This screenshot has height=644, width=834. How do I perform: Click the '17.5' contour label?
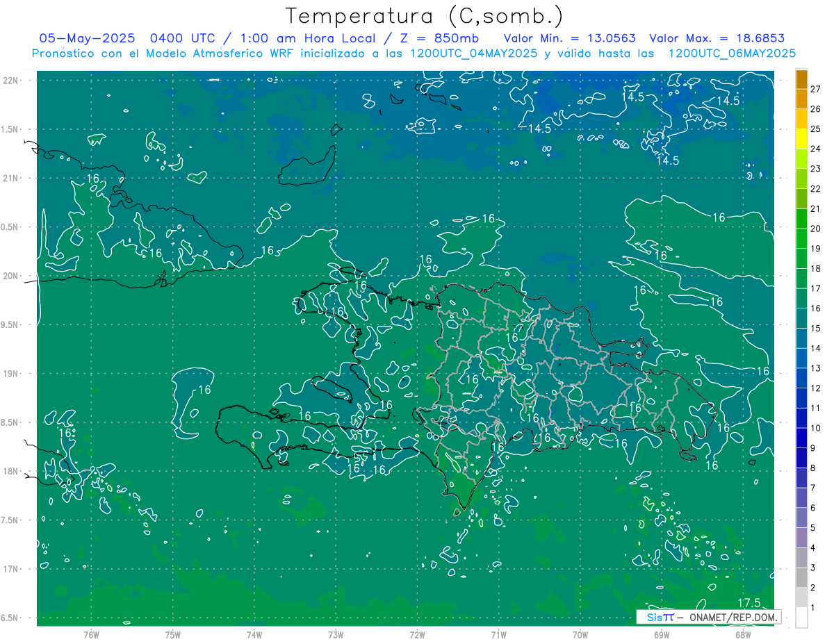tap(749, 602)
